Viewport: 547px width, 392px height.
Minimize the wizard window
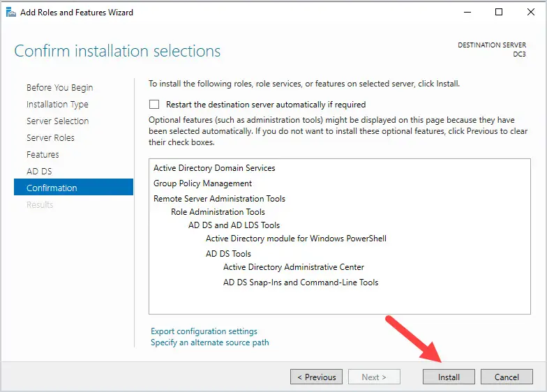pyautogui.click(x=467, y=13)
